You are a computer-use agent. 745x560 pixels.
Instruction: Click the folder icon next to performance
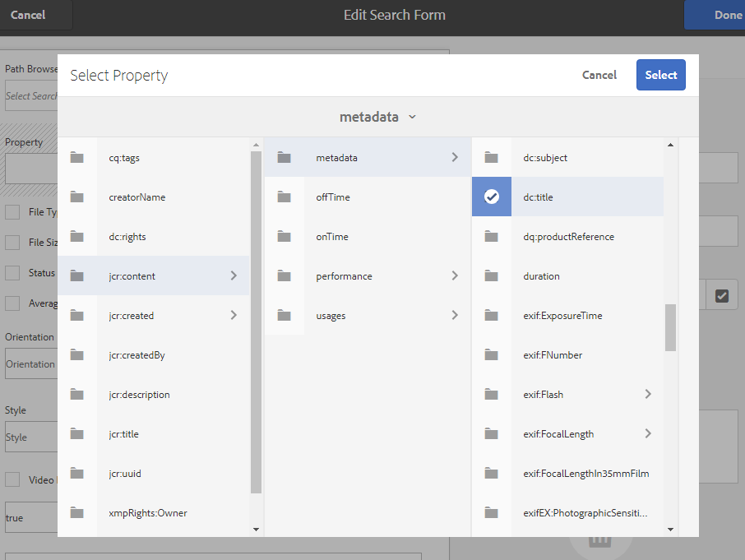point(285,276)
